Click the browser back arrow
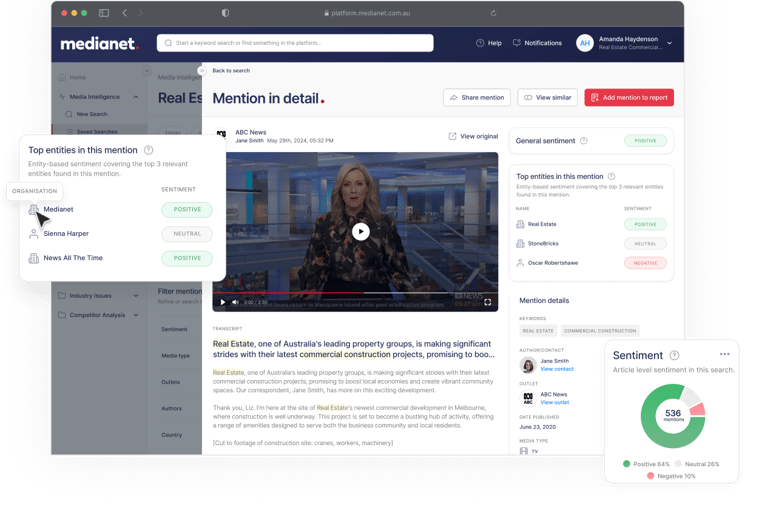 click(x=124, y=13)
